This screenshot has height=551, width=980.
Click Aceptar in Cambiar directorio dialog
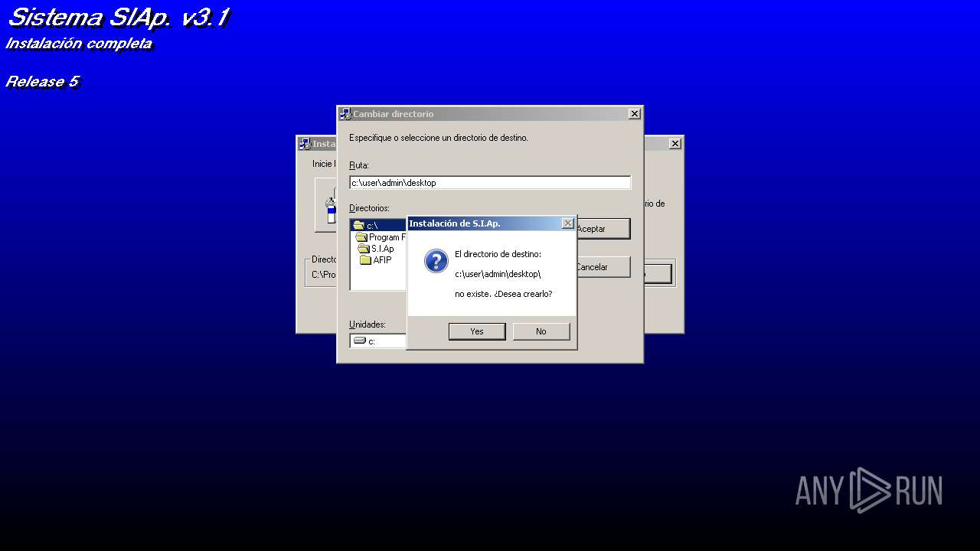pos(603,229)
